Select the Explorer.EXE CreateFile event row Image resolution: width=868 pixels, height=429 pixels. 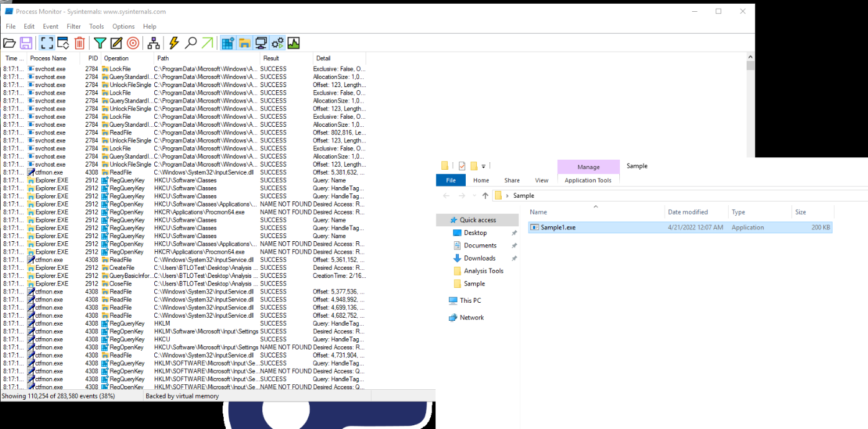click(184, 268)
